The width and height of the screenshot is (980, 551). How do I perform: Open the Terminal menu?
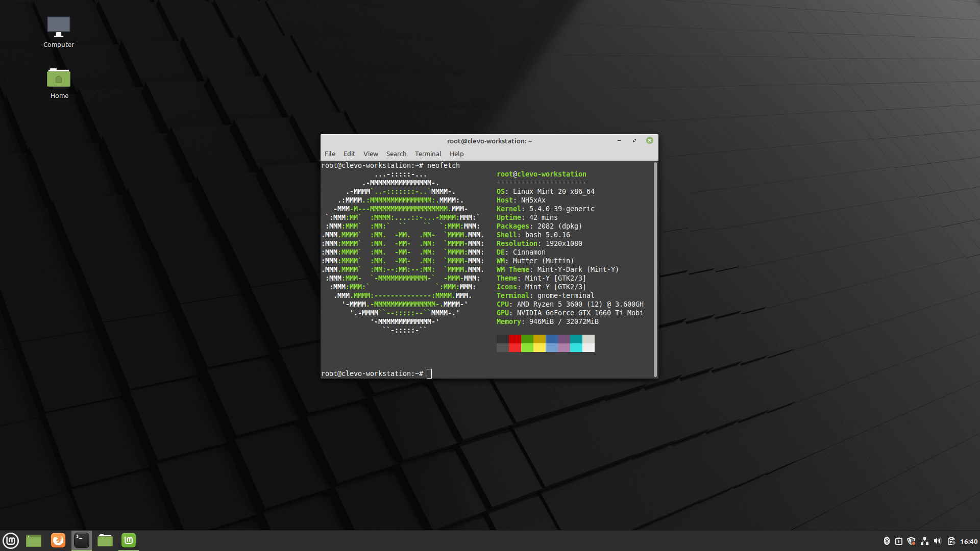(427, 154)
